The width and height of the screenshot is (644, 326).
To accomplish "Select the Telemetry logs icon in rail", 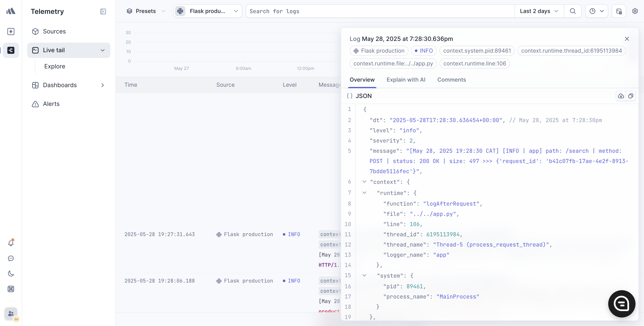I will click(11, 50).
